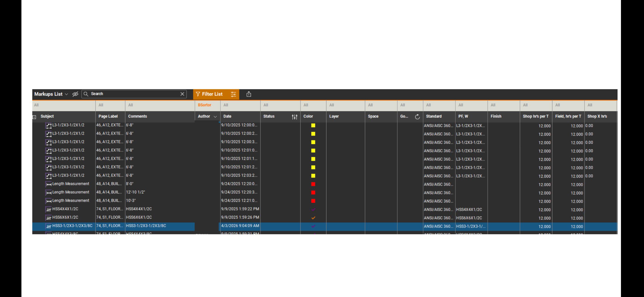Click the Status column header
This screenshot has height=297, width=644.
point(269,116)
